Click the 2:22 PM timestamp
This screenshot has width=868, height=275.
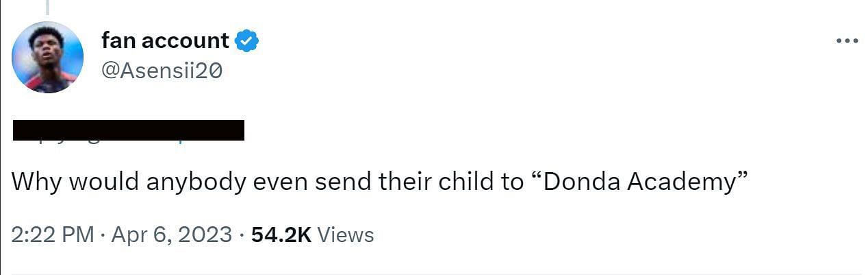pyautogui.click(x=52, y=235)
